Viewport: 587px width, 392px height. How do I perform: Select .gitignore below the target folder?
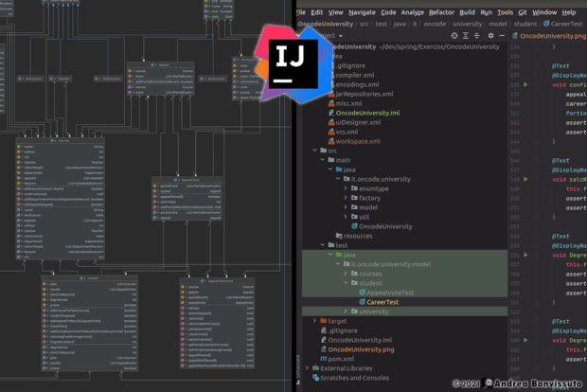343,330
